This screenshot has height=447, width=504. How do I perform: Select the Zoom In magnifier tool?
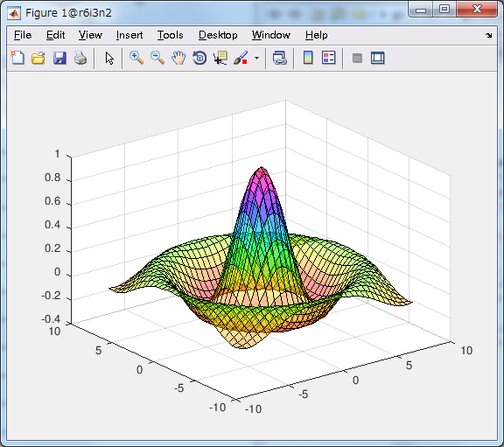tap(136, 58)
